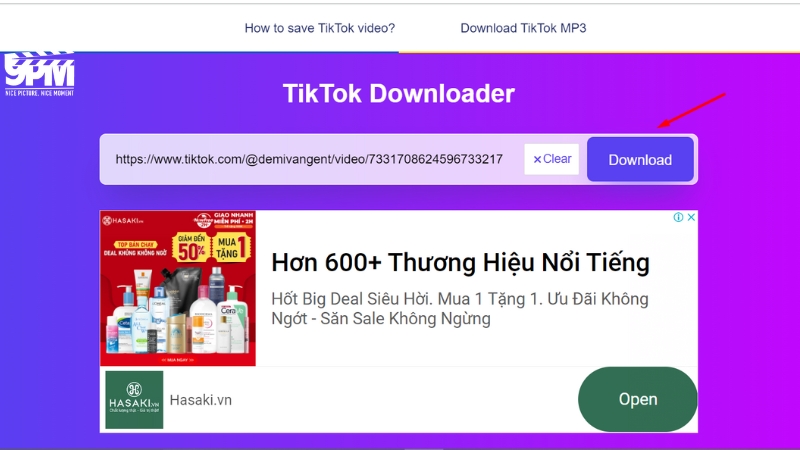This screenshot has width=800, height=450.
Task: Click the 50% discount badge in ad
Action: (192, 247)
